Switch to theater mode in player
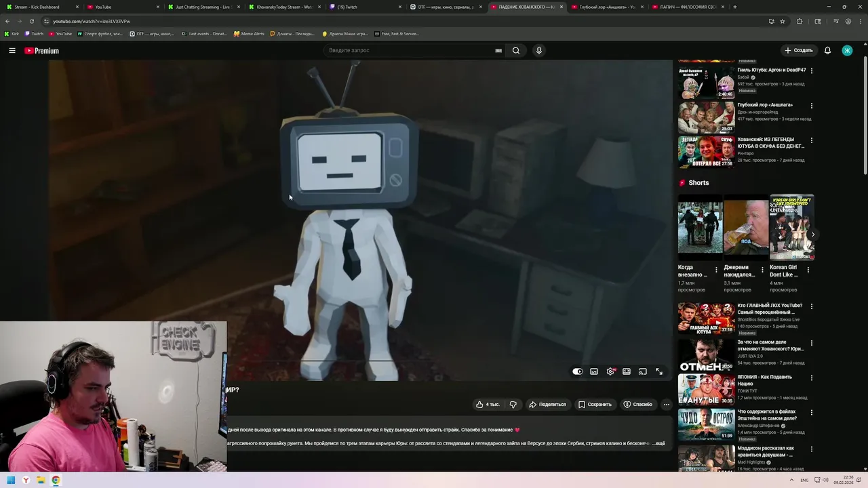 point(627,371)
